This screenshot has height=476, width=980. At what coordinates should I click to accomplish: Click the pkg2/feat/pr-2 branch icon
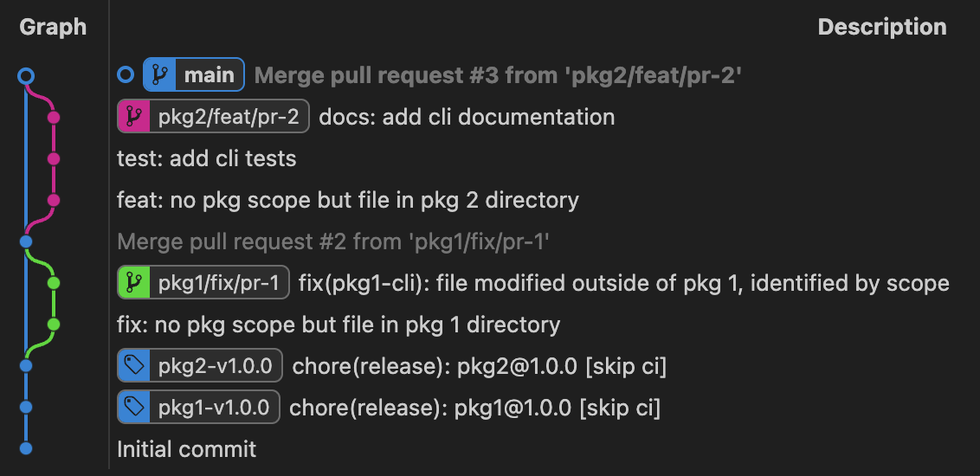coord(133,117)
